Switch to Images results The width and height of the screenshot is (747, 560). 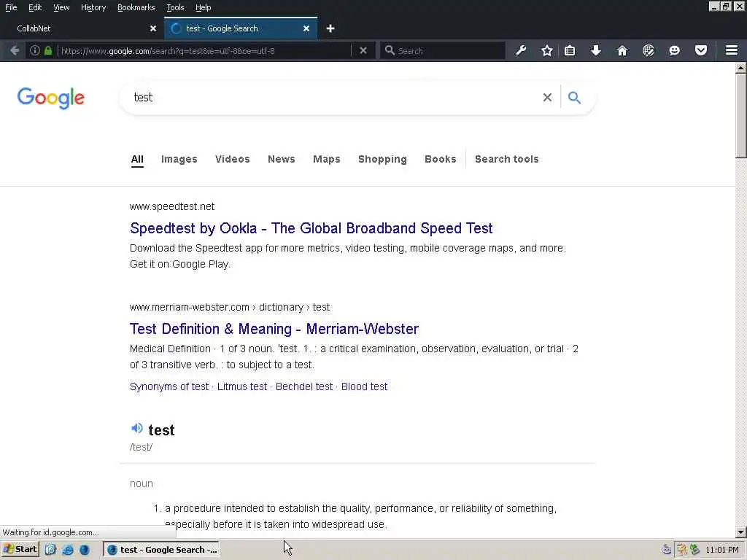[179, 159]
